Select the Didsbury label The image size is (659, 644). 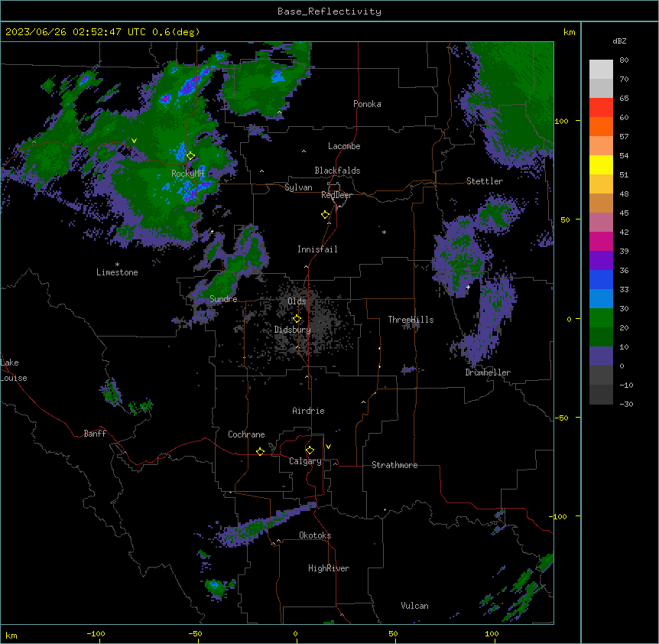[x=292, y=330]
